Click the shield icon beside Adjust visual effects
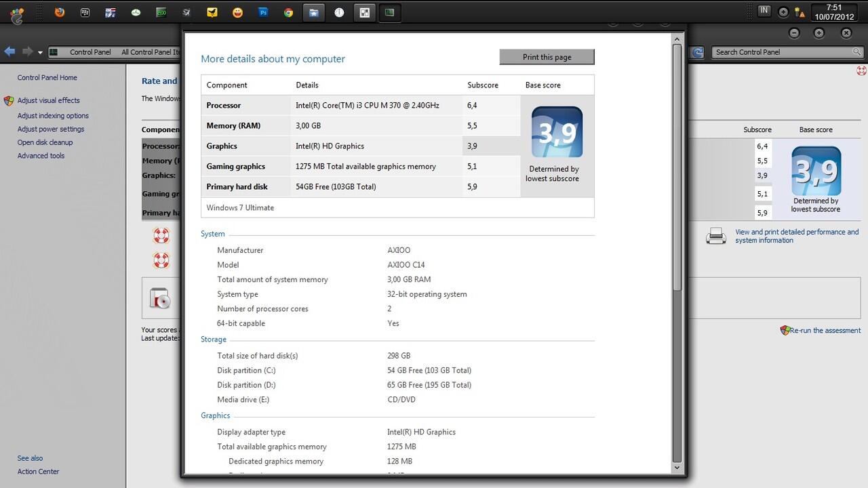The height and width of the screenshot is (488, 868). pos(9,101)
